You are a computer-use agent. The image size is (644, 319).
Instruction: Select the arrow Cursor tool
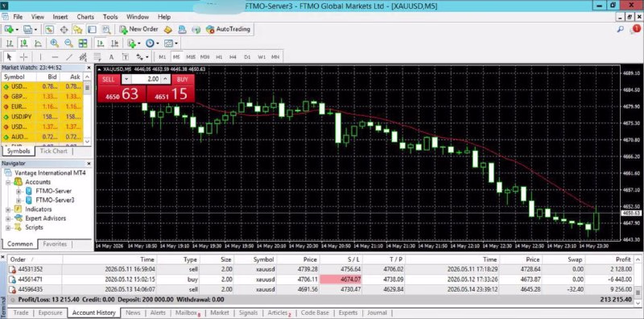point(10,56)
